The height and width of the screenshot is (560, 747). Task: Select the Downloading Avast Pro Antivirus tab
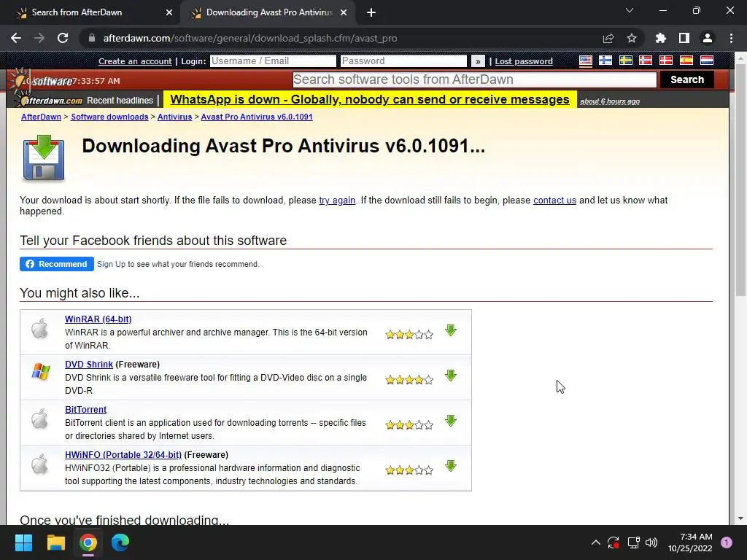pyautogui.click(x=269, y=12)
